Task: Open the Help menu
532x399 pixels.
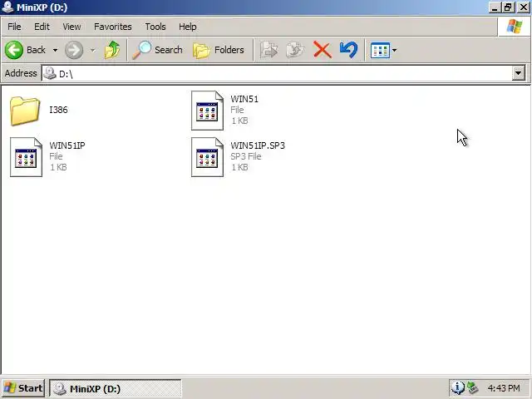Action: click(x=188, y=27)
